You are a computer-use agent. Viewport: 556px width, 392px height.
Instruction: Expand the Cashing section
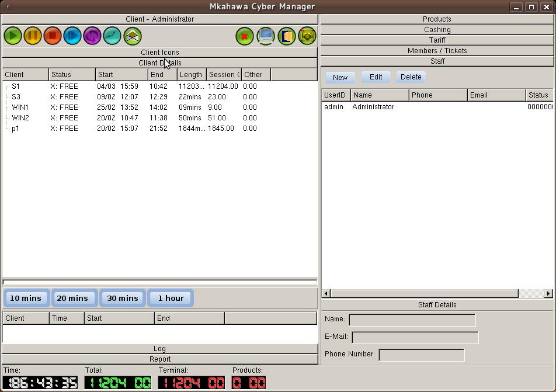click(x=437, y=29)
